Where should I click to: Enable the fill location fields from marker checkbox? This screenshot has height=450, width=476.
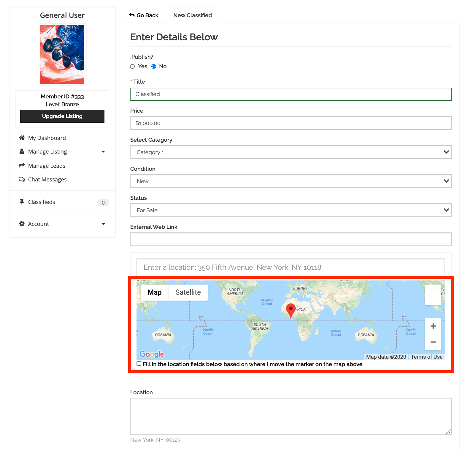click(x=139, y=363)
